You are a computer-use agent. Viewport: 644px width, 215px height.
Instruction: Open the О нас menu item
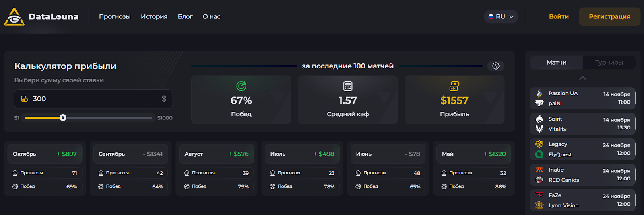tap(212, 16)
